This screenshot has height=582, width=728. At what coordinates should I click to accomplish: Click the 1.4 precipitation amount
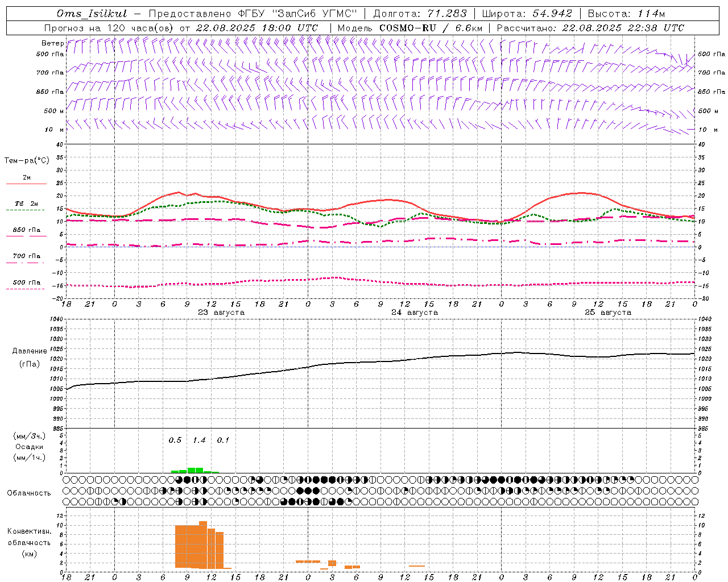(199, 440)
